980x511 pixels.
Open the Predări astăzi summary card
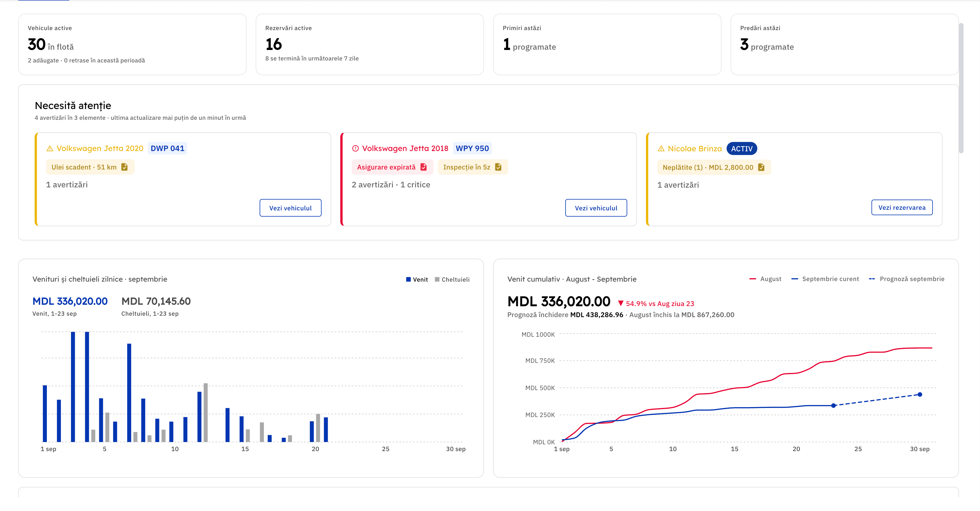coord(845,45)
